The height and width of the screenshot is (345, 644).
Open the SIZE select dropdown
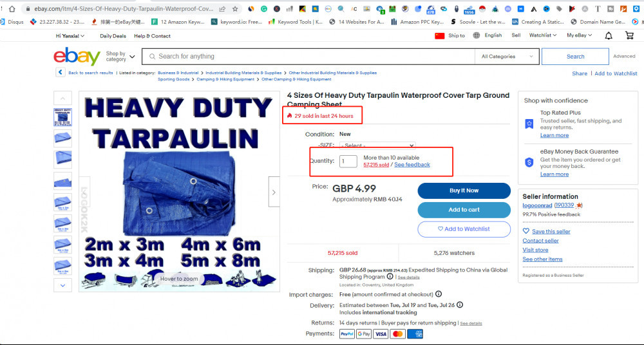(377, 145)
